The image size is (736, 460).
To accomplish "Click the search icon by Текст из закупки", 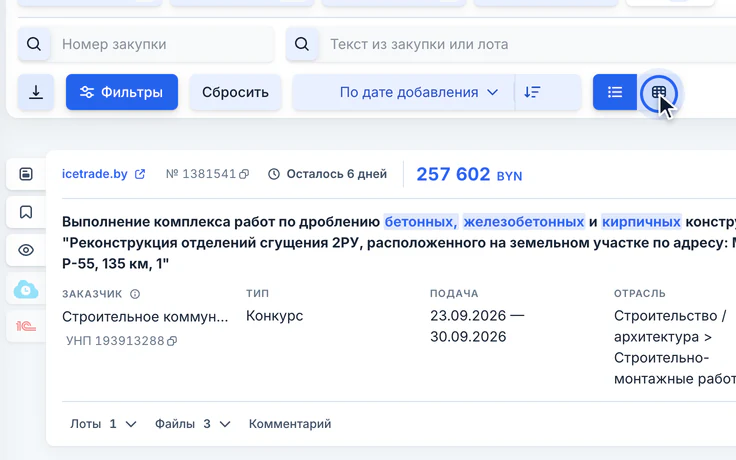I will tap(302, 44).
